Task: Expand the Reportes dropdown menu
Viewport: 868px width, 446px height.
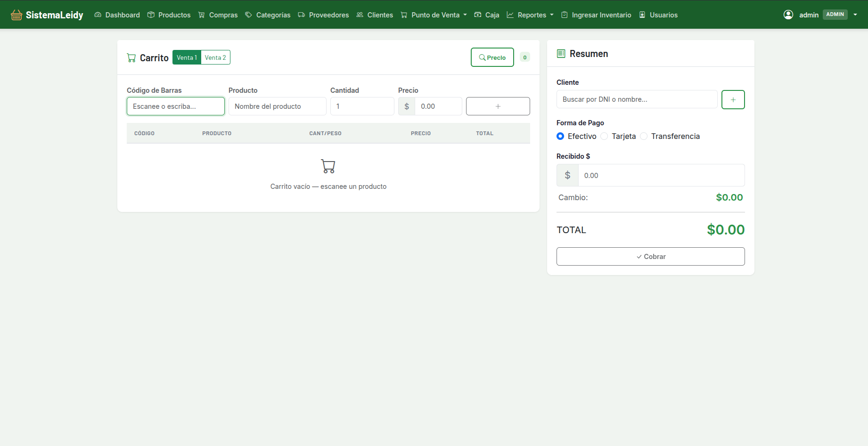Action: [x=530, y=15]
